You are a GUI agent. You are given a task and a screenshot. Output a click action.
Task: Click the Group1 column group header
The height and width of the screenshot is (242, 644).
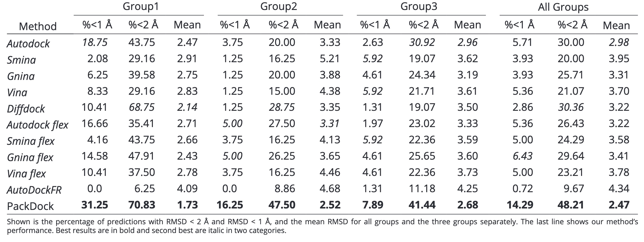click(x=141, y=7)
